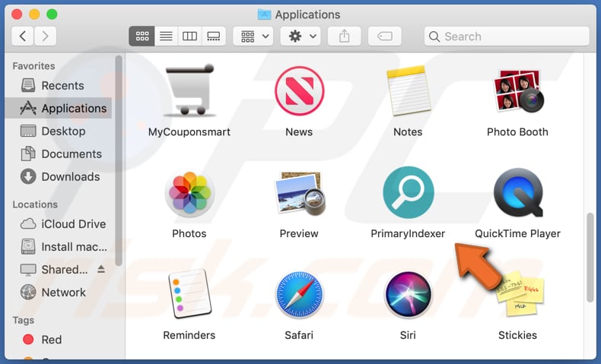
Task: Select the Stickies app icon
Action: pyautogui.click(x=517, y=296)
